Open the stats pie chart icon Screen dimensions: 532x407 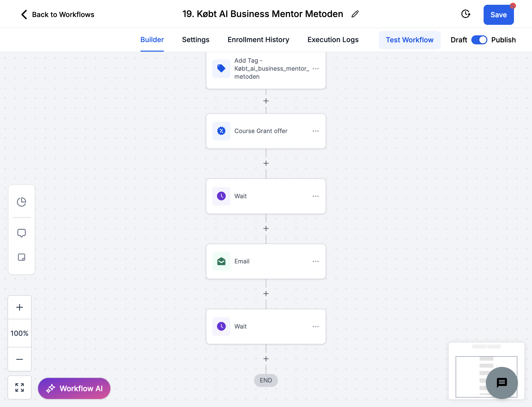(22, 202)
